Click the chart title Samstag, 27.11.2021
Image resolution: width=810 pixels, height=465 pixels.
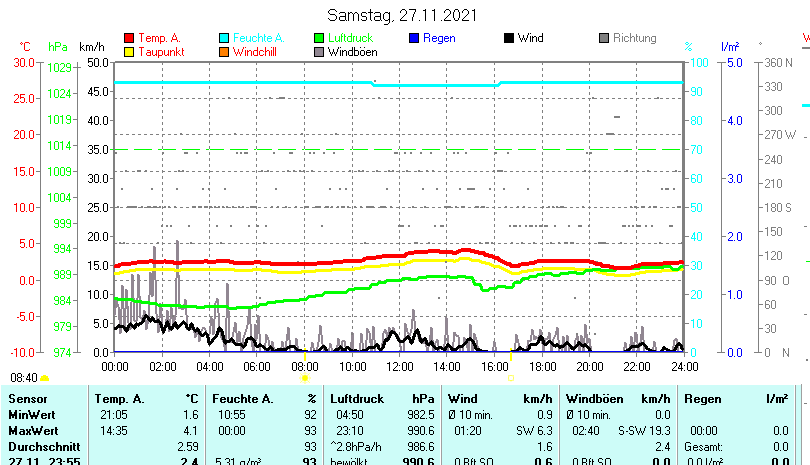403,15
